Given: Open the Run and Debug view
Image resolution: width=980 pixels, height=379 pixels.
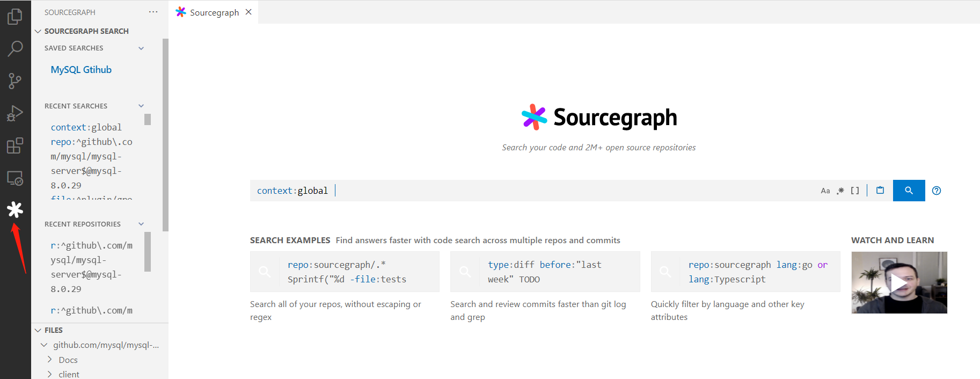Looking at the screenshot, I should (15, 113).
